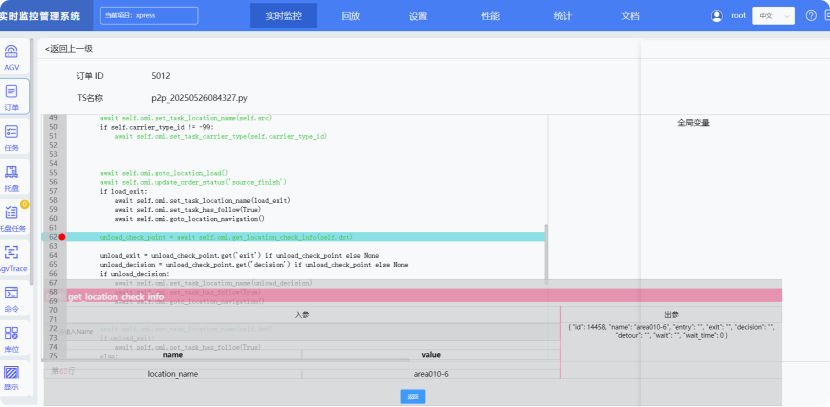Click the highlighted code line 62
The width and height of the screenshot is (830, 407).
point(293,237)
